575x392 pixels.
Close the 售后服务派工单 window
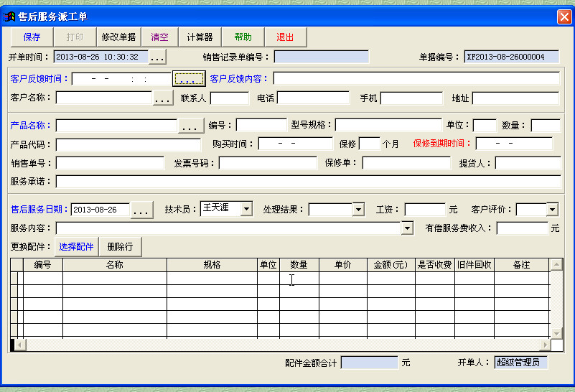click(564, 17)
